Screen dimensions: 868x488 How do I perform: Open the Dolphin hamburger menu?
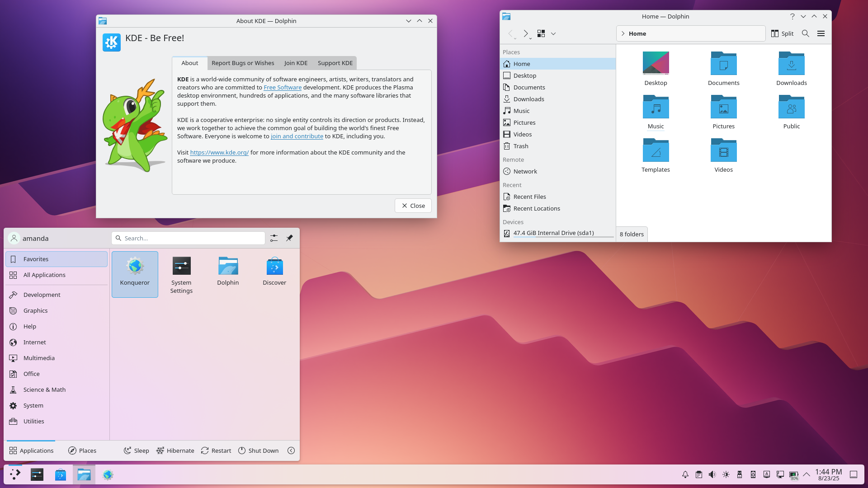821,33
